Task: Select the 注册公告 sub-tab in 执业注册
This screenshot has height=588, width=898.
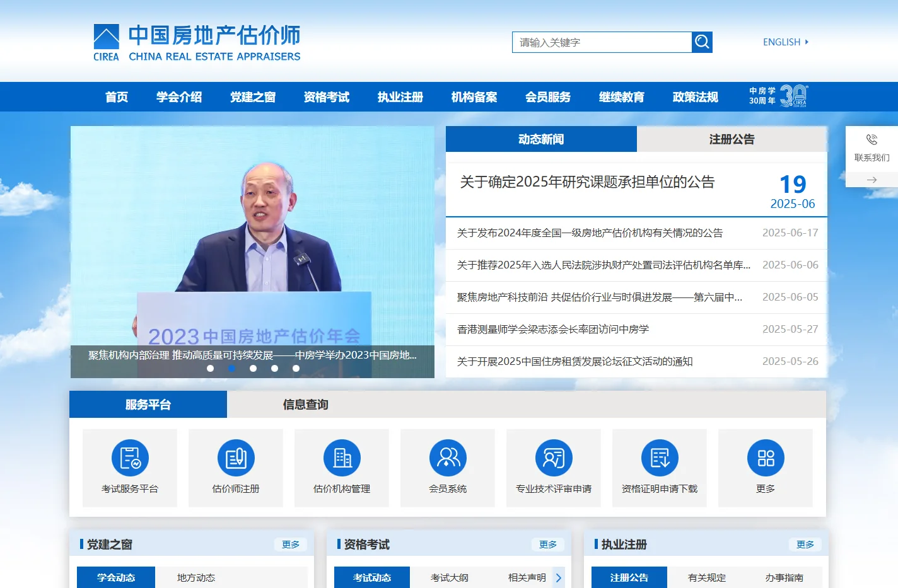Action: (629, 577)
